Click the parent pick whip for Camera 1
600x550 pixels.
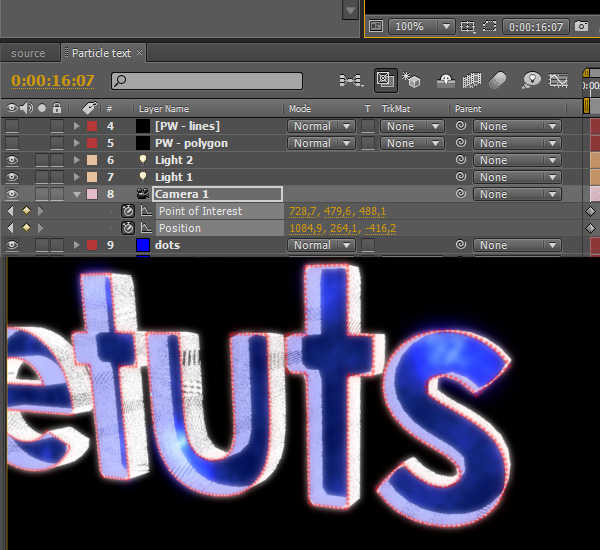461,194
